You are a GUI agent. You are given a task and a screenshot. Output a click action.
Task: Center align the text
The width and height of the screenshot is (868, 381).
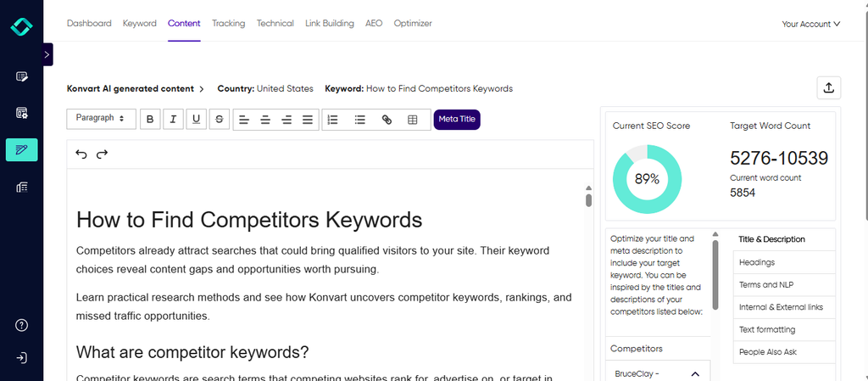click(x=265, y=120)
